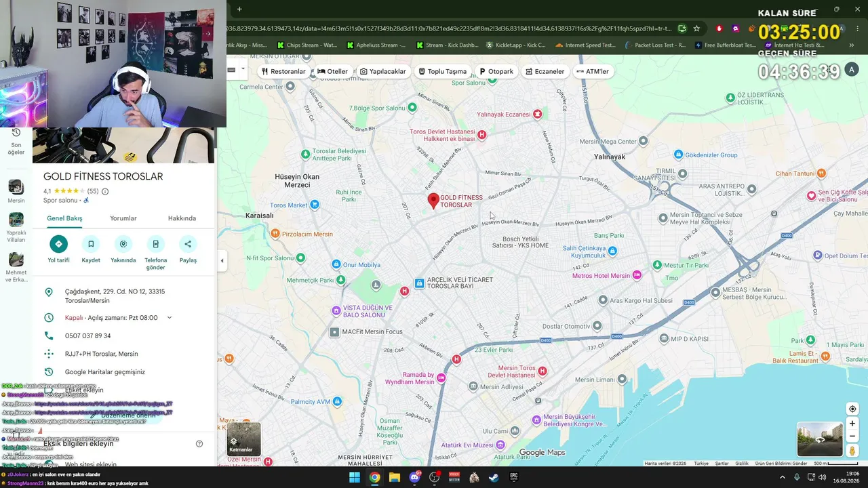This screenshot has width=868, height=488.
Task: Click the Gizlilik link in map footer
Action: tap(742, 464)
